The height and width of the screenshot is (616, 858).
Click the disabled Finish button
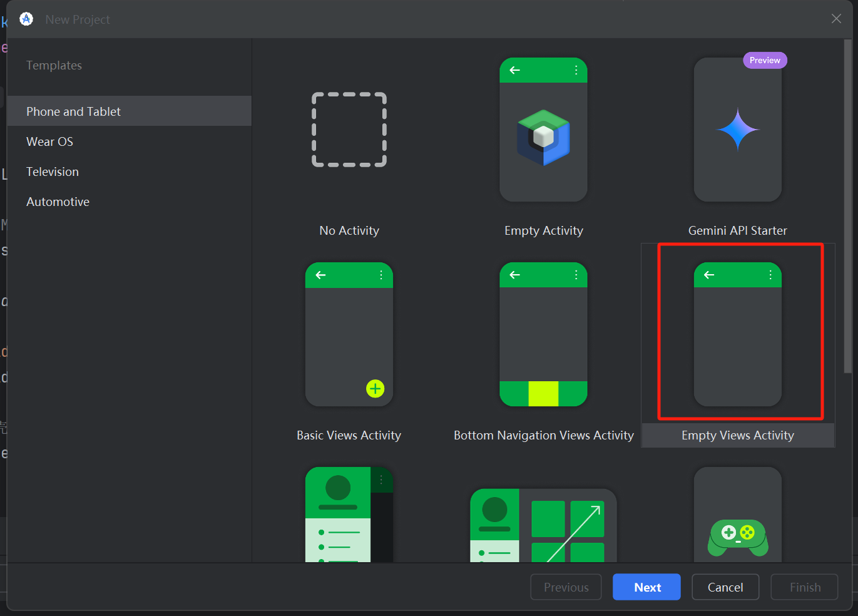tap(805, 587)
